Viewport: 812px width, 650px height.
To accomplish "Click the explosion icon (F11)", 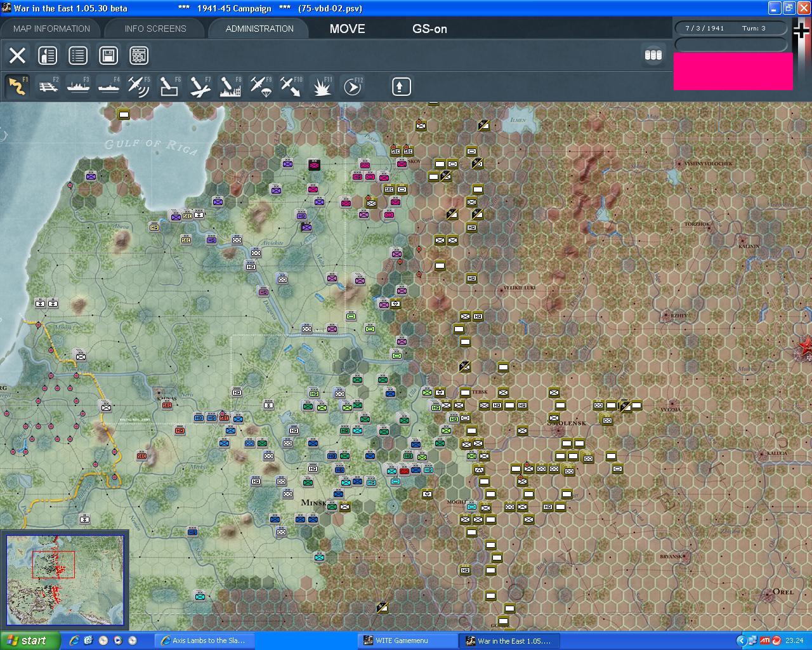I will 322,86.
